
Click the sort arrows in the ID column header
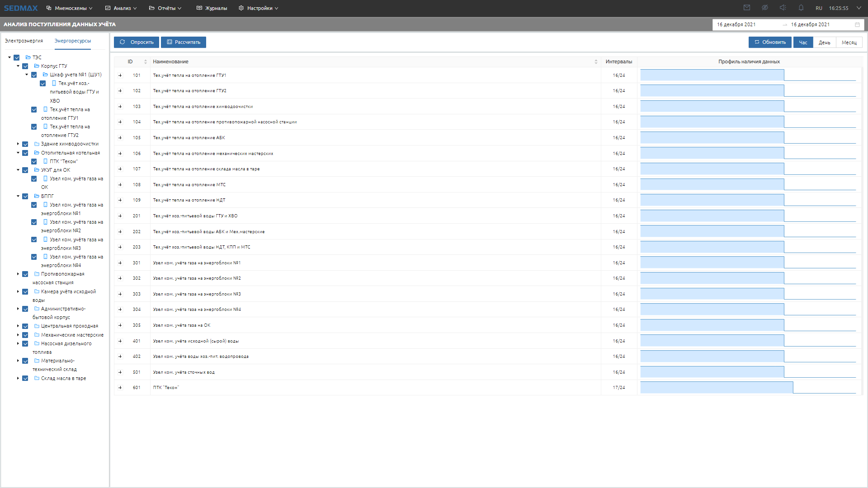[x=146, y=62]
